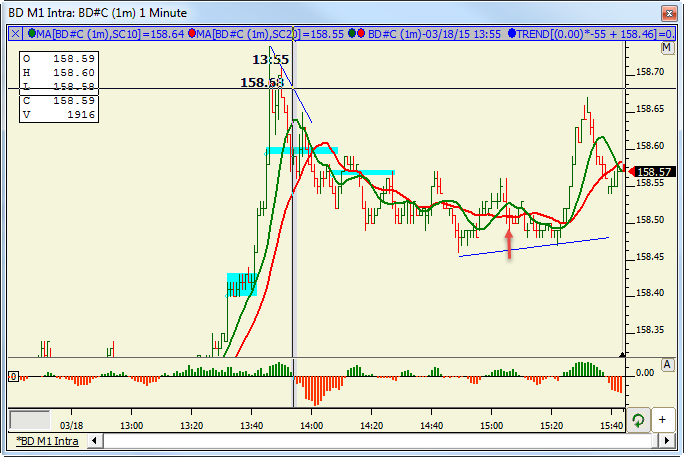
Task: Click the 13:20 time axis label
Action: pyautogui.click(x=192, y=425)
